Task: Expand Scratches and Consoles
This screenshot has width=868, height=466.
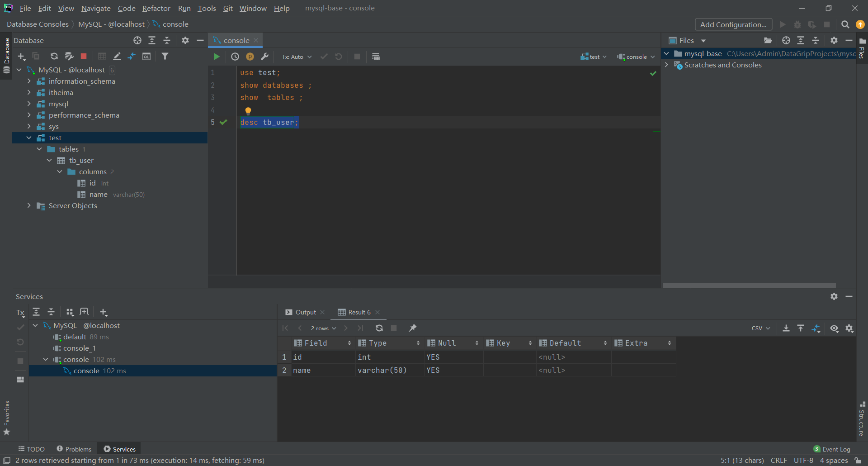Action: coord(666,65)
